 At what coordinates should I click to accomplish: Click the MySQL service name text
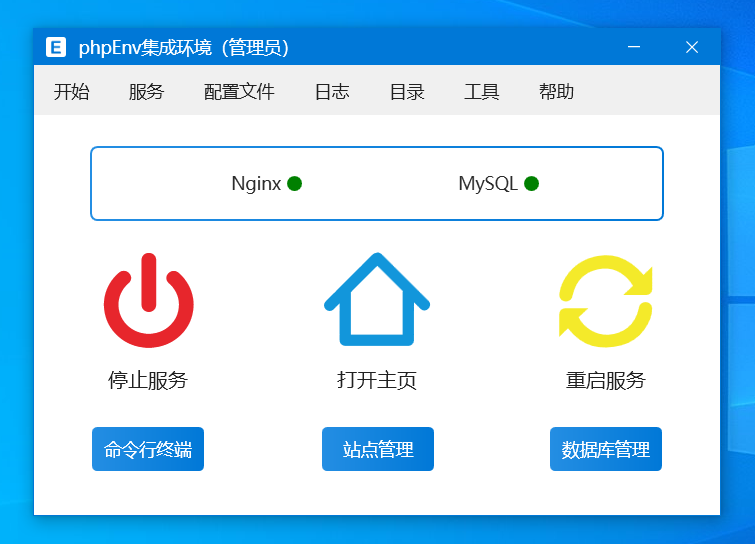(488, 183)
